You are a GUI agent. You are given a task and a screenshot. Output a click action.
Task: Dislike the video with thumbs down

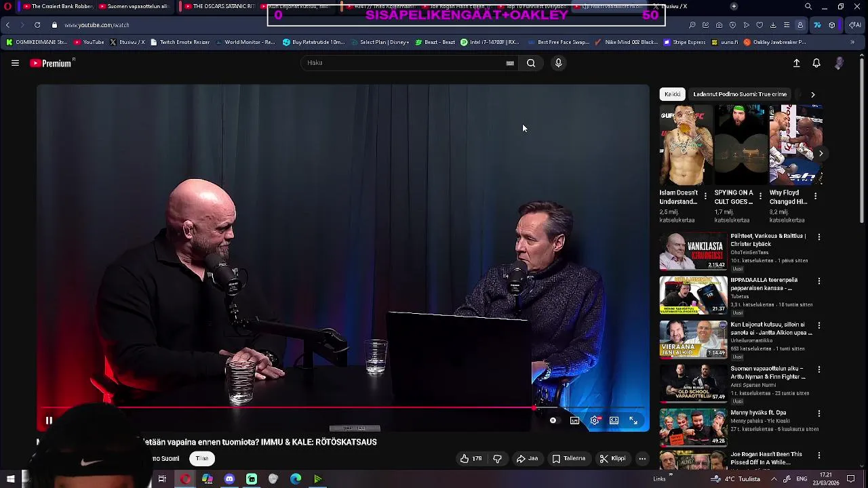[497, 459]
